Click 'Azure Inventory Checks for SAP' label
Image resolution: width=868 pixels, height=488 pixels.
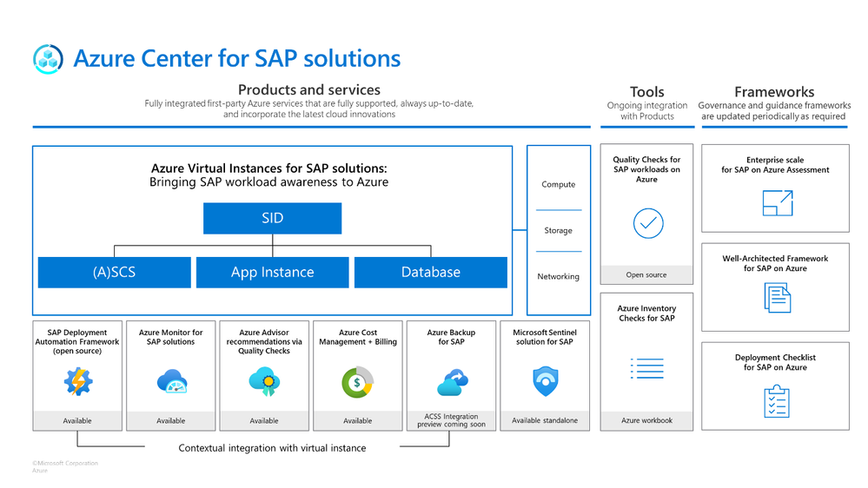point(647,313)
